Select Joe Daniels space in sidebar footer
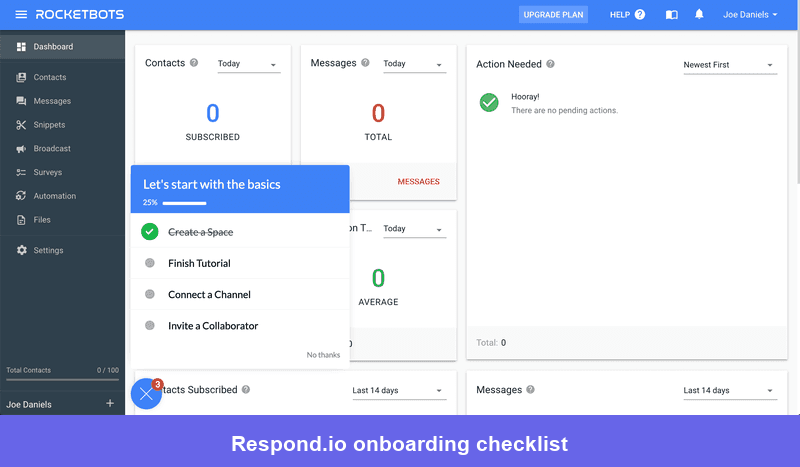 coord(29,404)
